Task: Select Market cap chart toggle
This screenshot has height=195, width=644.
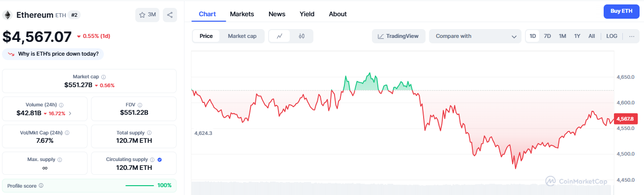Action: tap(242, 36)
